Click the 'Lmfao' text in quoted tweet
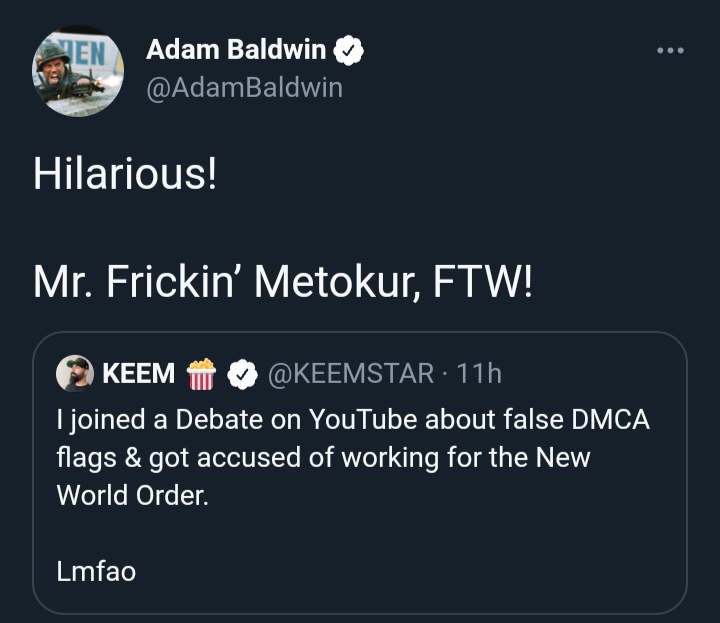 click(x=96, y=572)
